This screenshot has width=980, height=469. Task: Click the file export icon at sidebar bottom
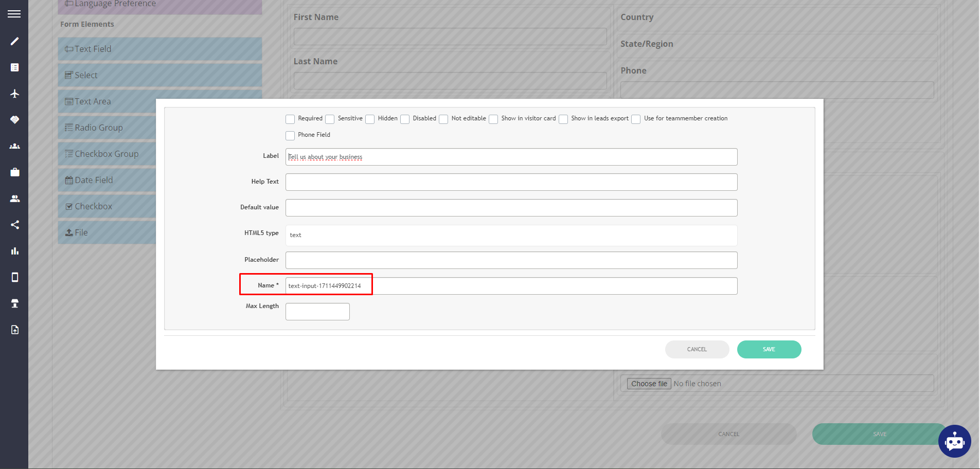(x=14, y=329)
